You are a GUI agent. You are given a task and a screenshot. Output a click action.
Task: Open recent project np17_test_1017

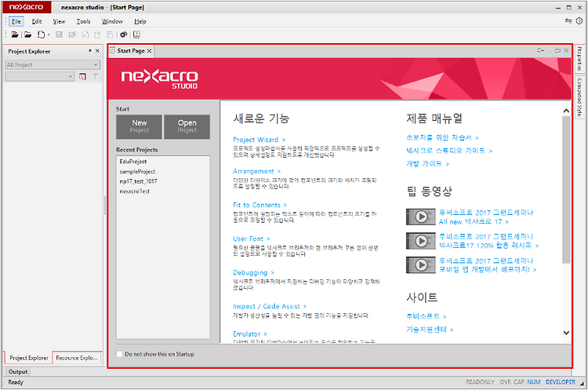point(138,181)
